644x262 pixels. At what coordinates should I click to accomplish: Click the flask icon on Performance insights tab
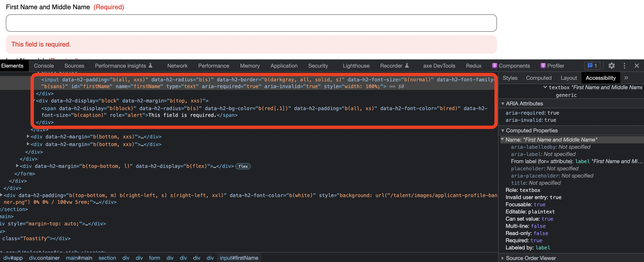coord(150,65)
